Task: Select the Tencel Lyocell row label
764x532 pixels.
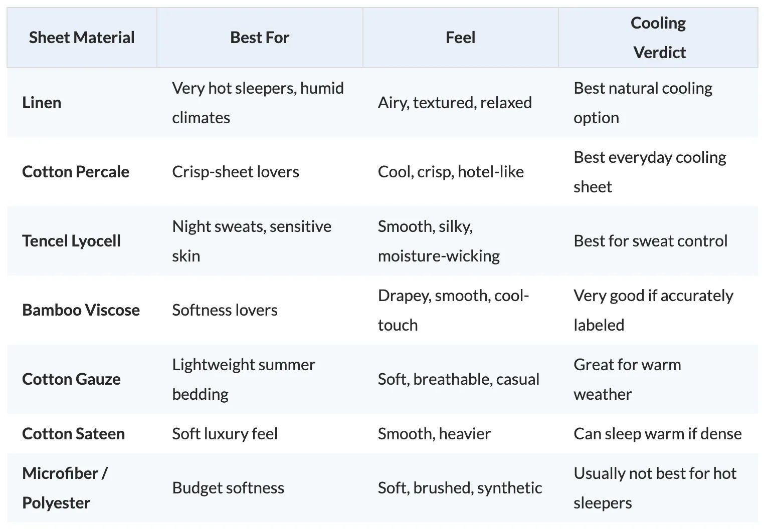Action: pyautogui.click(x=71, y=241)
